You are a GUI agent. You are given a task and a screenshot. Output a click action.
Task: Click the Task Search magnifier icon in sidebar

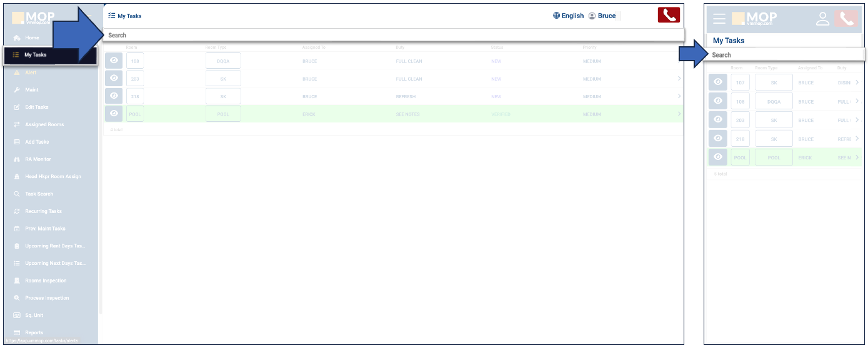[17, 194]
